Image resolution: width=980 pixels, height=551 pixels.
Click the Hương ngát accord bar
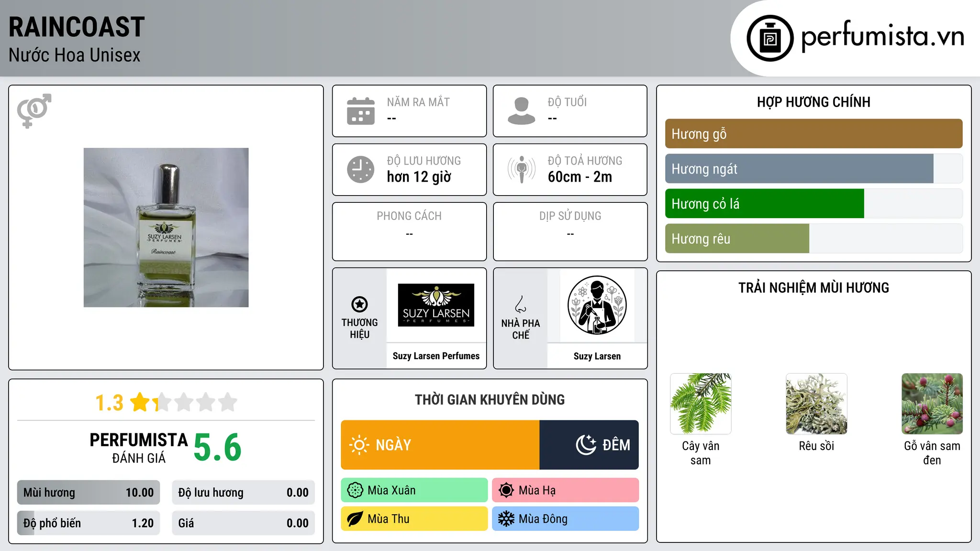coord(813,169)
